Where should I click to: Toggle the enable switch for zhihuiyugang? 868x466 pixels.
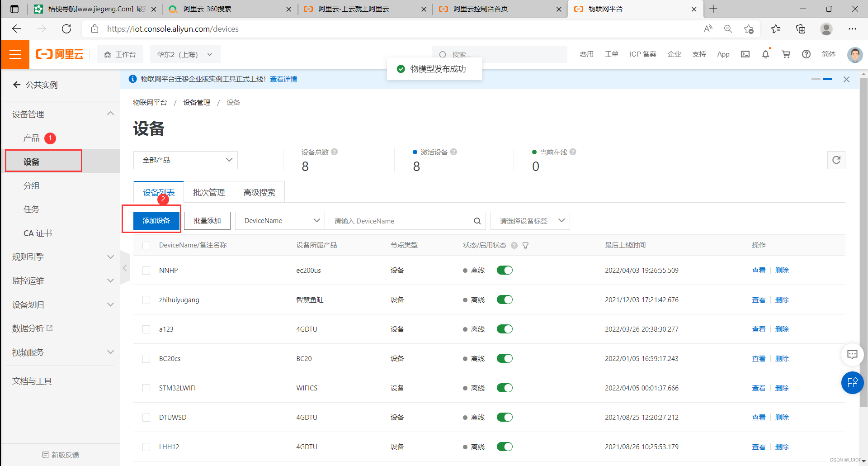pos(505,300)
